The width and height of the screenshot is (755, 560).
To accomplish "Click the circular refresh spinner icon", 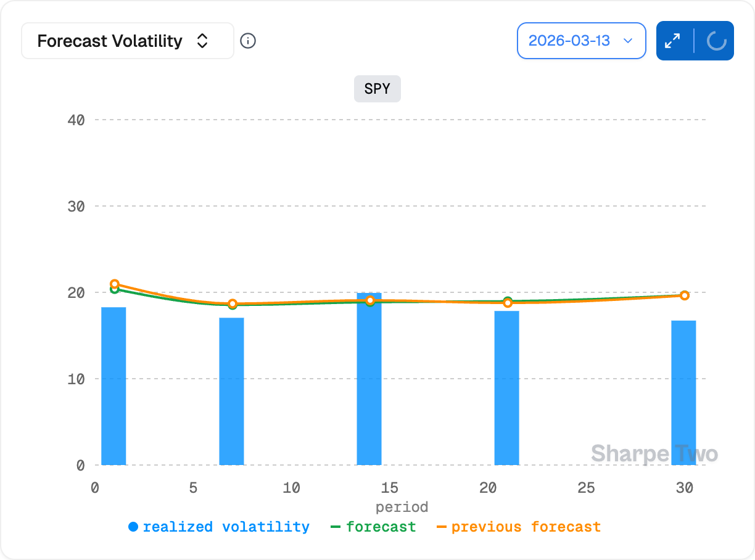I will tap(716, 41).
